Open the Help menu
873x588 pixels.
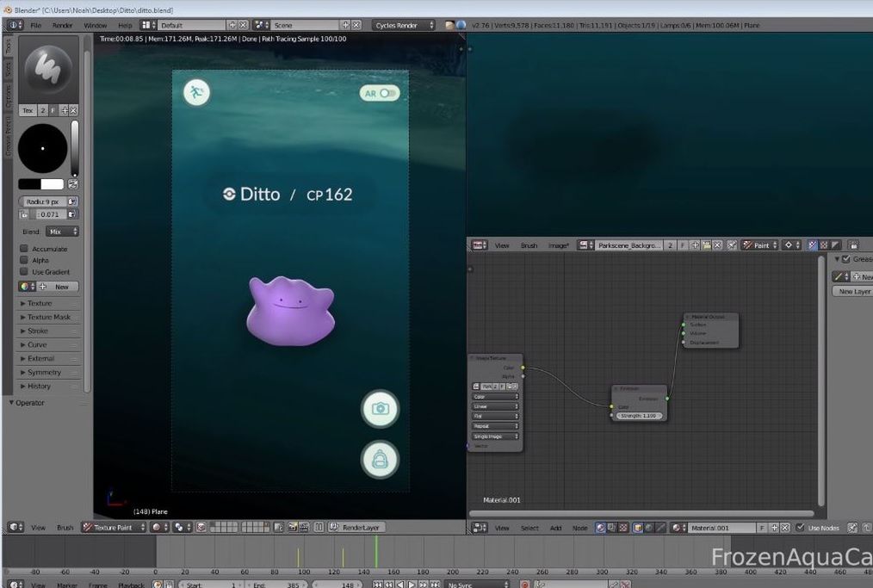pyautogui.click(x=125, y=25)
